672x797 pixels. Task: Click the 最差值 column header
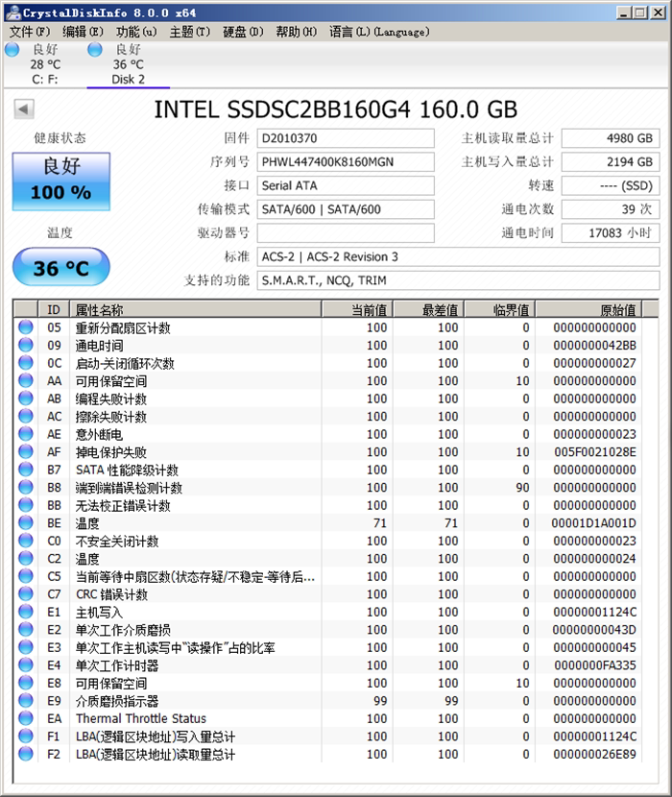coord(429,309)
